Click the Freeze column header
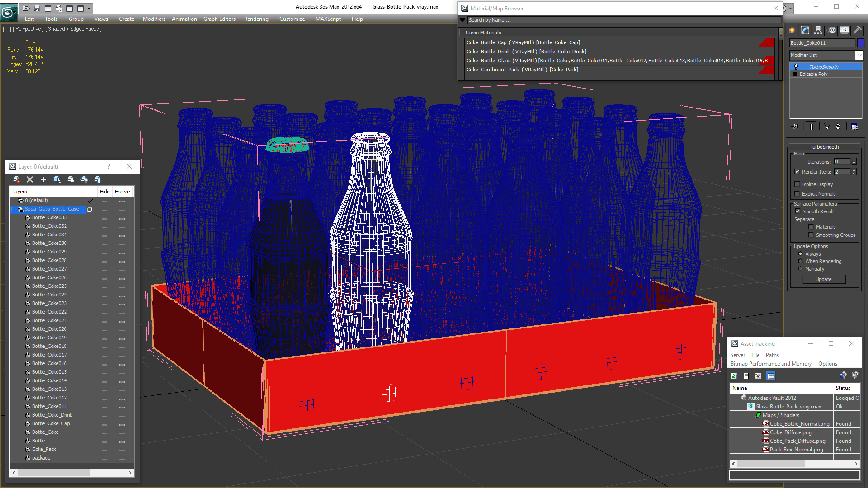This screenshot has width=868, height=488. click(122, 192)
